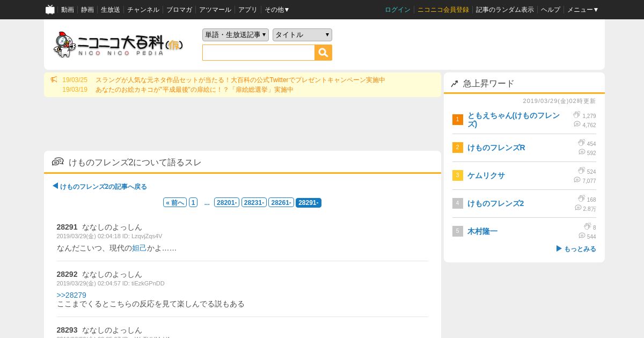644x338 pixels.
Task: Open trending word けものフレンズ2
Action: click(x=496, y=203)
